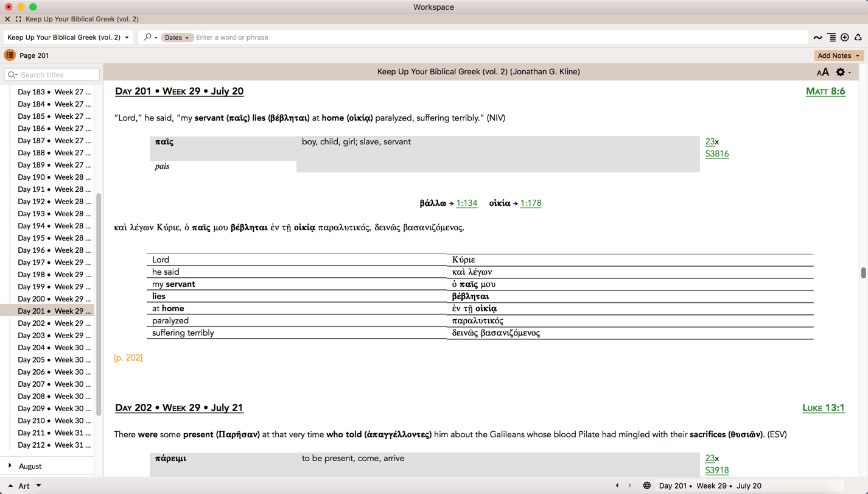Close the Keep Up Your Biblical Greek tab
The width and height of the screenshot is (868, 494).
(7, 19)
